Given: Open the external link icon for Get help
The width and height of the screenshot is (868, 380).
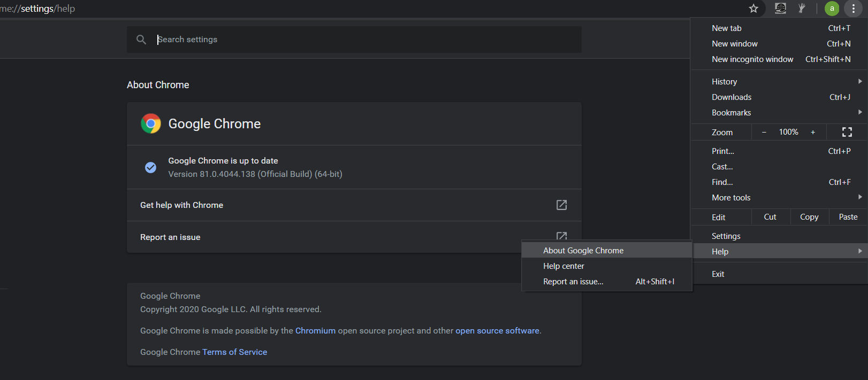Looking at the screenshot, I should [561, 205].
